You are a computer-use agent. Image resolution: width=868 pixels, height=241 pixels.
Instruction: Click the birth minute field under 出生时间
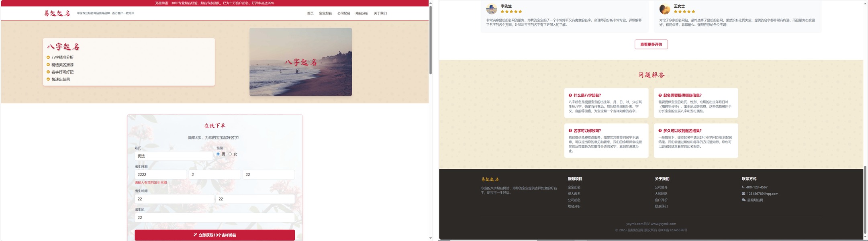tap(255, 199)
